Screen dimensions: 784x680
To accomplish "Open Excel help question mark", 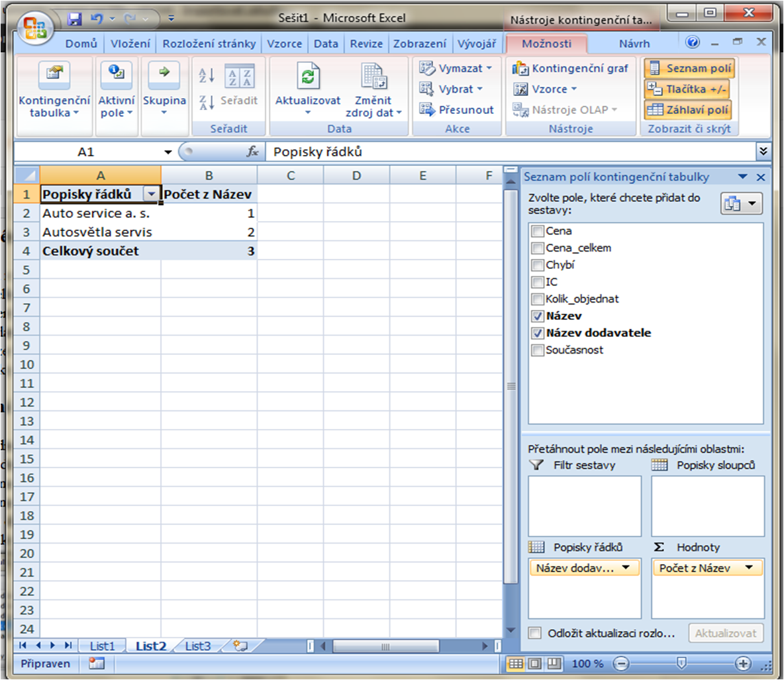I will click(693, 42).
